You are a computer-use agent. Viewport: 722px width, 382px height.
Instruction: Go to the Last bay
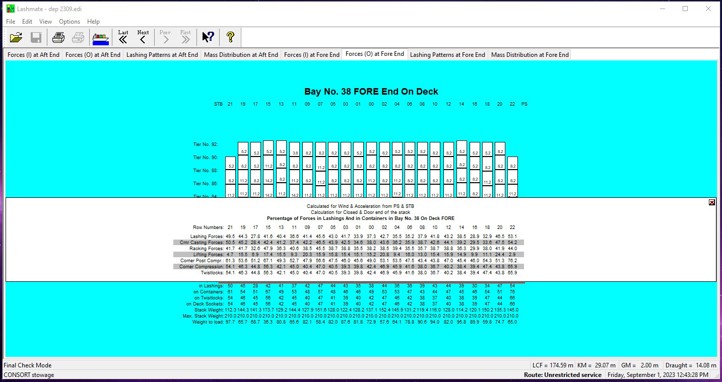coord(123,37)
